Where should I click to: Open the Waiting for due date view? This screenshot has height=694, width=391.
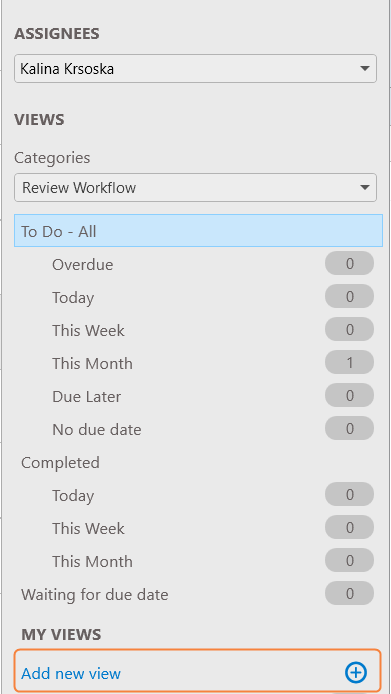click(x=94, y=594)
